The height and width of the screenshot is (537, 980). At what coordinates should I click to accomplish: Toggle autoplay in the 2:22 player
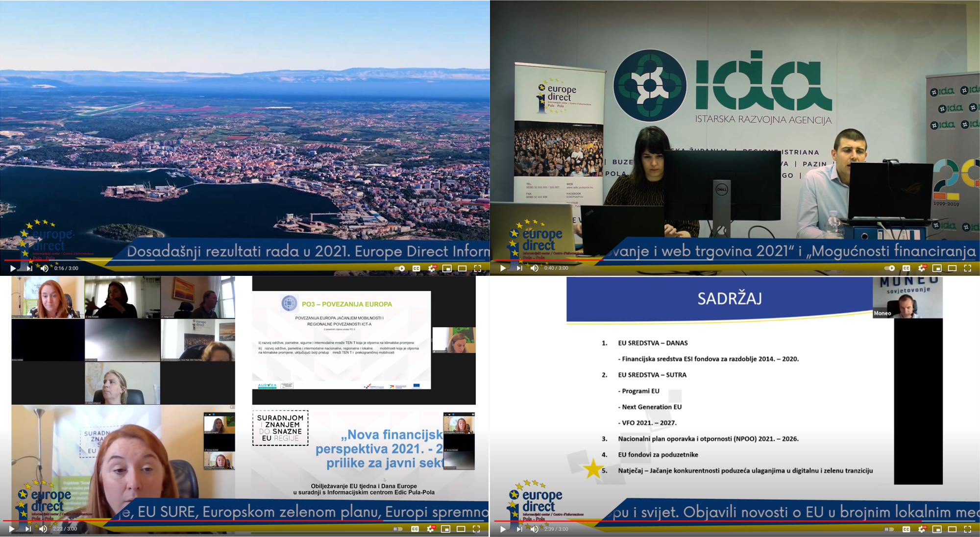click(x=398, y=529)
